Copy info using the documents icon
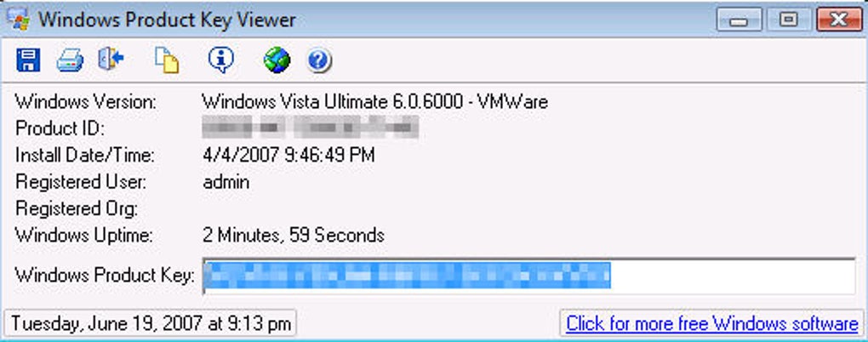 (167, 60)
